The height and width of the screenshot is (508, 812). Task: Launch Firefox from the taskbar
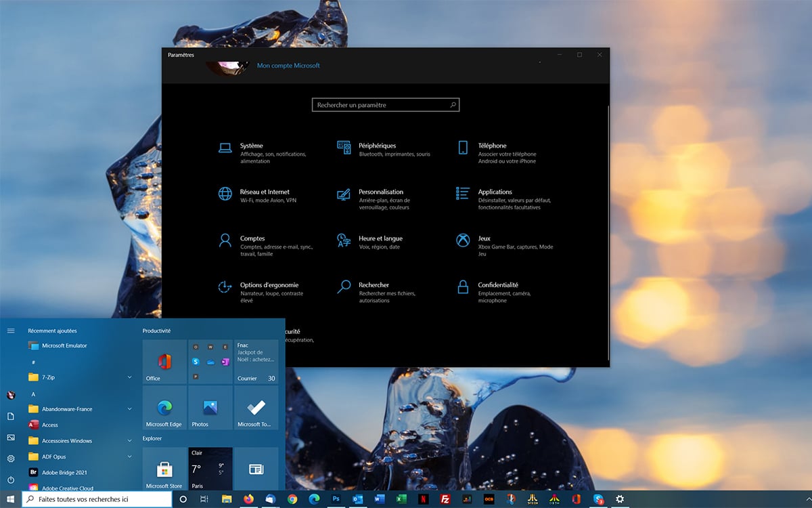[248, 499]
